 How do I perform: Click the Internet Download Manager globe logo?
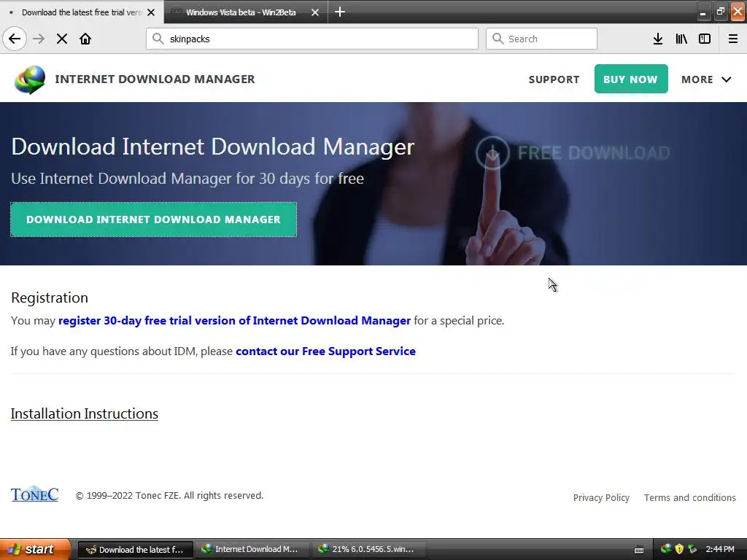point(30,79)
